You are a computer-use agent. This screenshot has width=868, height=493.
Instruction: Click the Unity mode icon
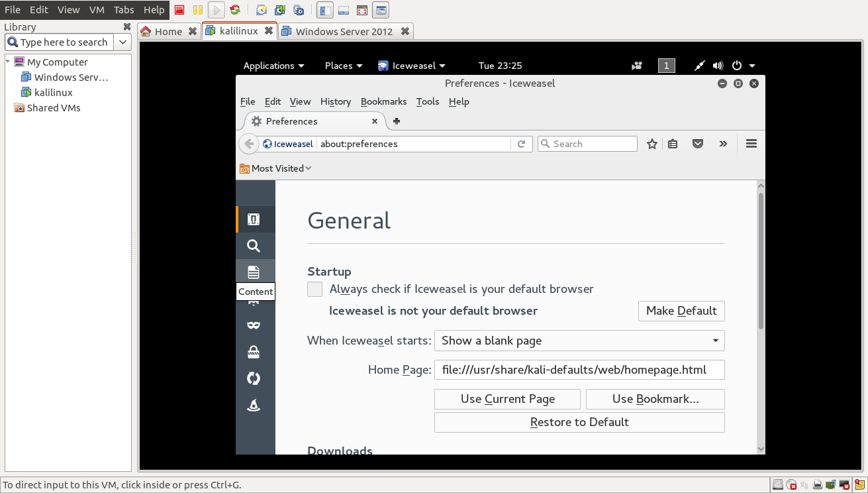(x=381, y=10)
